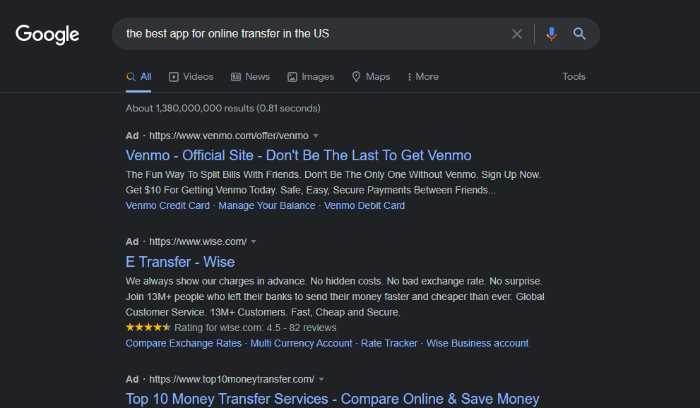Click the https://www.wise.com/ URL text

point(198,242)
